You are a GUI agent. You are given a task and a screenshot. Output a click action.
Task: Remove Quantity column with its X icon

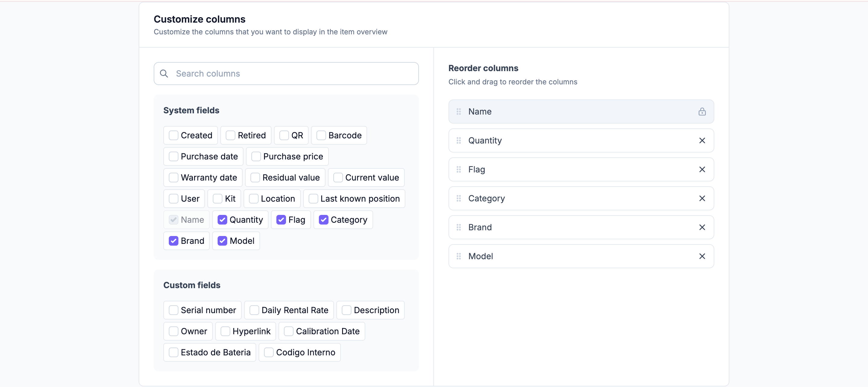point(702,140)
